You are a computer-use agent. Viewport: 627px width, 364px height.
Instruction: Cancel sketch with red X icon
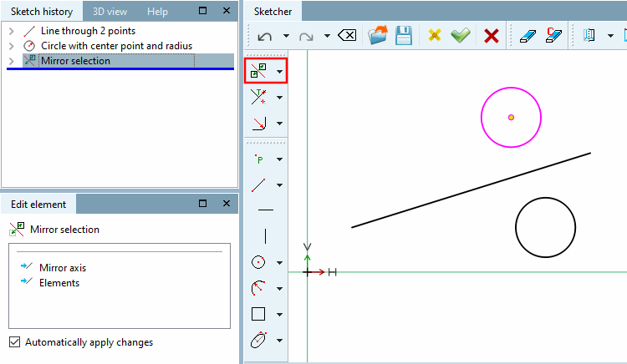pos(491,36)
